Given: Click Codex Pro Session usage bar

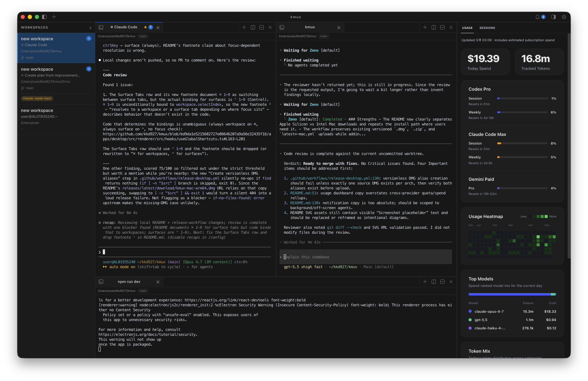Looking at the screenshot, I should (x=523, y=98).
